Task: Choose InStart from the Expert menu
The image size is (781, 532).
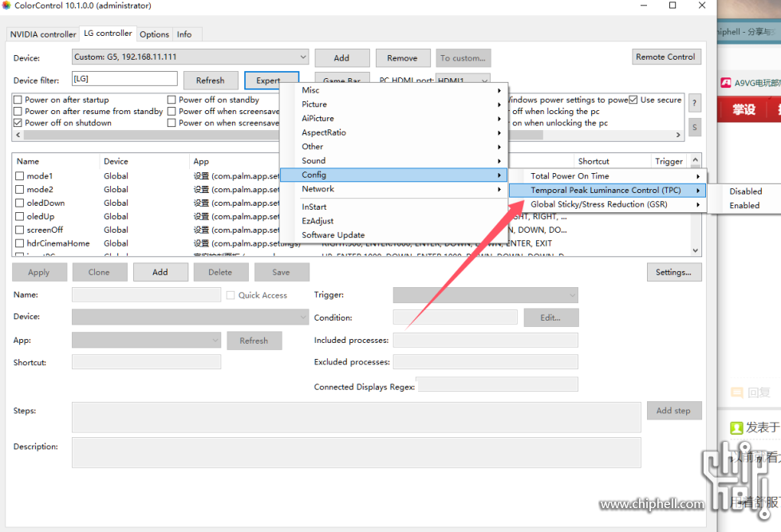Action: [x=393, y=207]
